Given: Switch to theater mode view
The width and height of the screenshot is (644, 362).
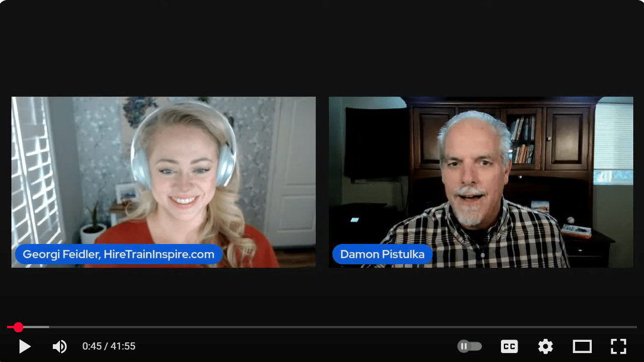Looking at the screenshot, I should 582,347.
